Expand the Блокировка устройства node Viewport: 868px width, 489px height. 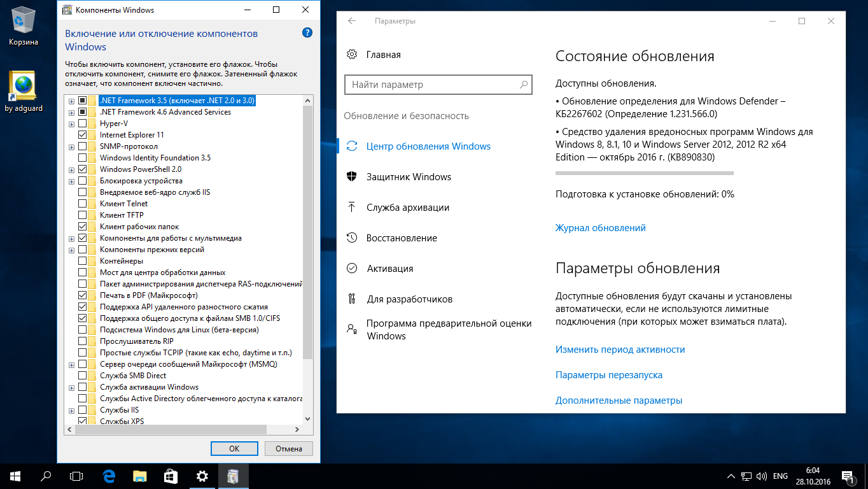coord(71,181)
